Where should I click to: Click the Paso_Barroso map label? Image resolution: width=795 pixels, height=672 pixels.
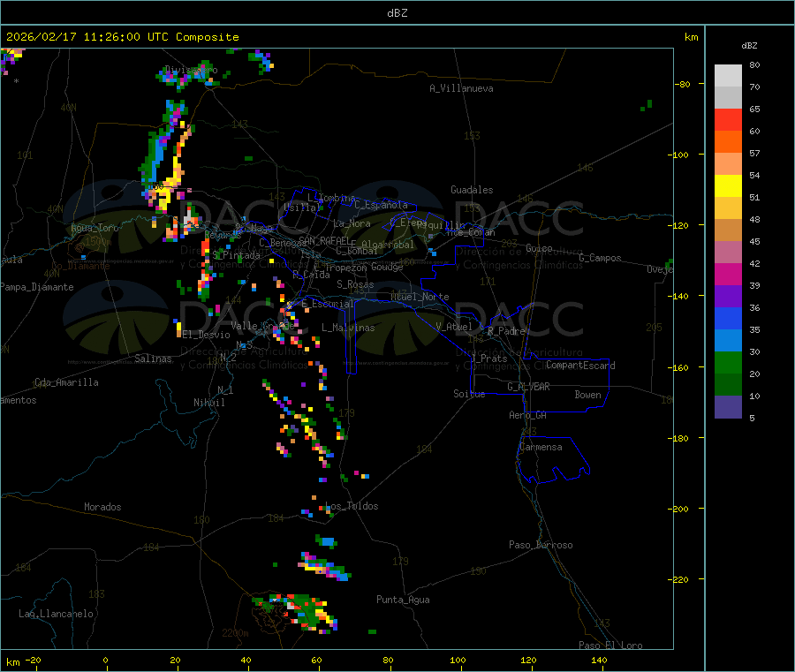click(541, 545)
